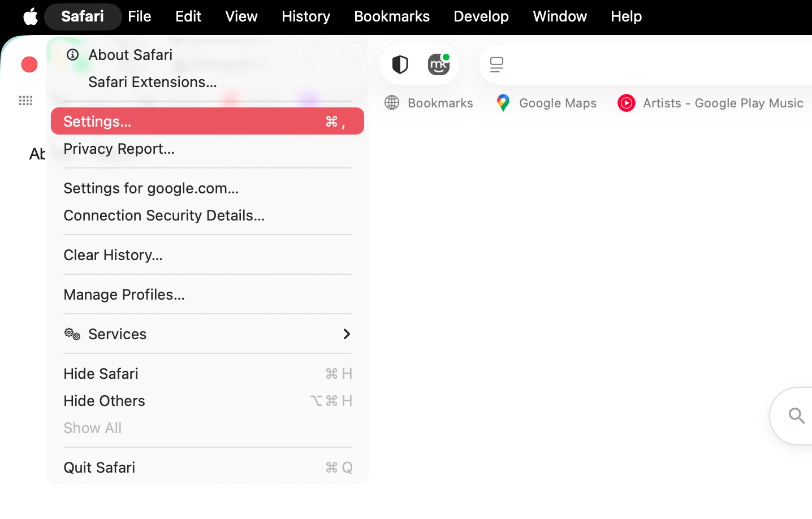The height and width of the screenshot is (519, 812).
Task: Click the tab overview icon
Action: (x=496, y=64)
